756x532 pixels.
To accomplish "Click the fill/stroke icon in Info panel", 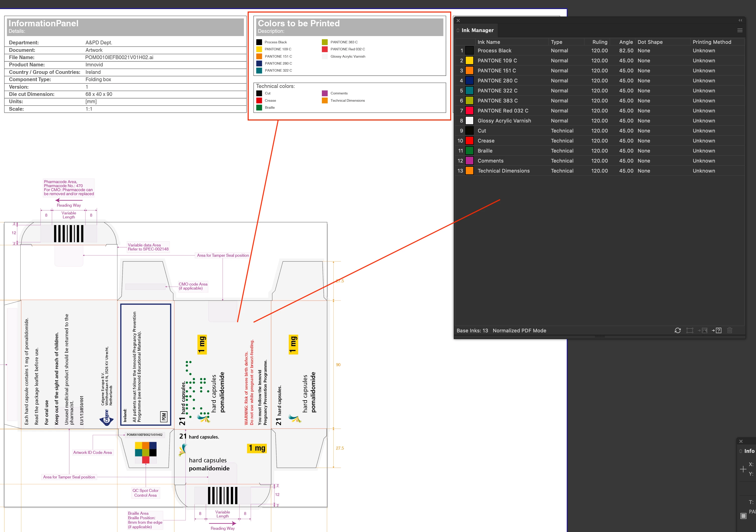I will coord(743,515).
